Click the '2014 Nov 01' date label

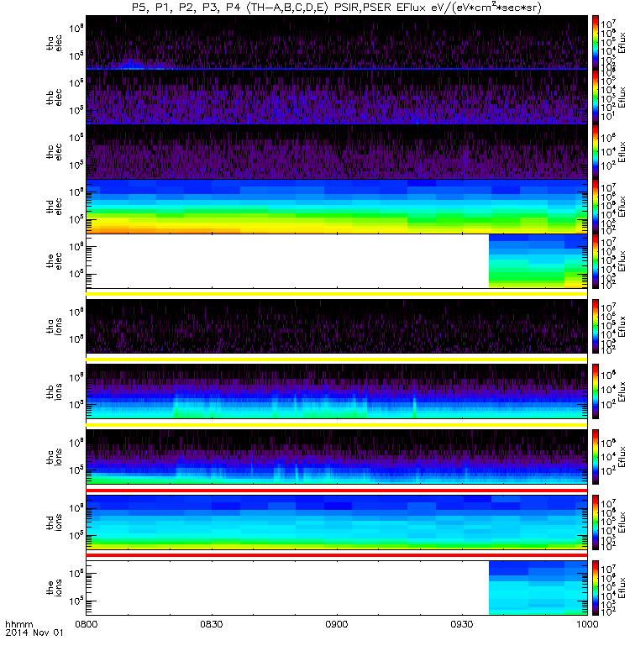pyautogui.click(x=34, y=633)
